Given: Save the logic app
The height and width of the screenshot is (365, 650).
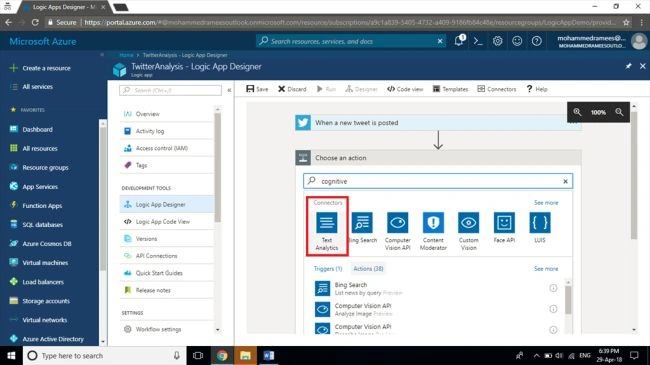Looking at the screenshot, I should [257, 89].
